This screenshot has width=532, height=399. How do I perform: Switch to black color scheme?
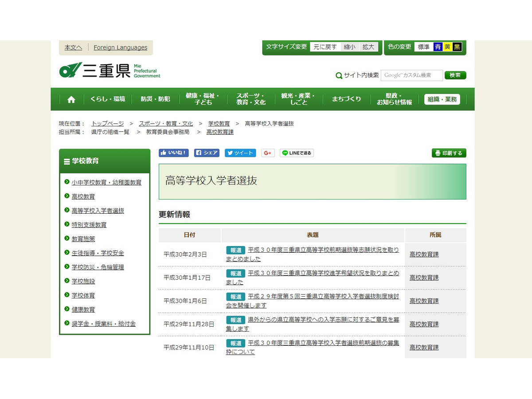coord(457,47)
